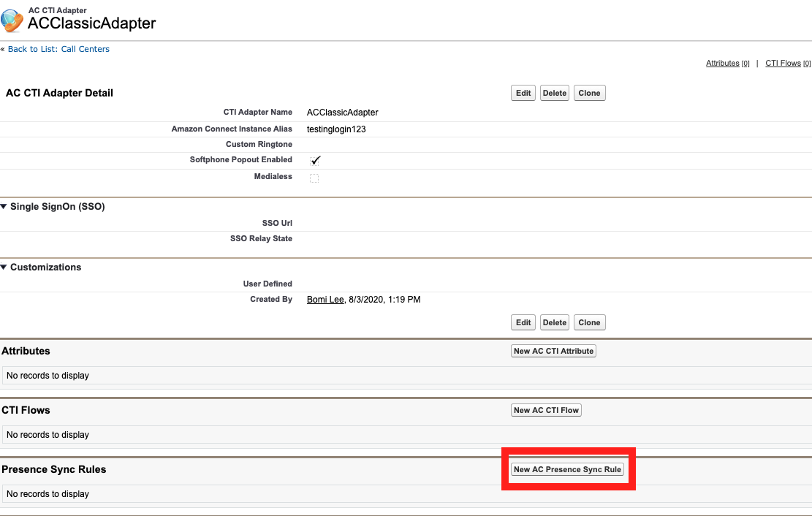
Task: Click the bottom Clone button
Action: pos(589,323)
